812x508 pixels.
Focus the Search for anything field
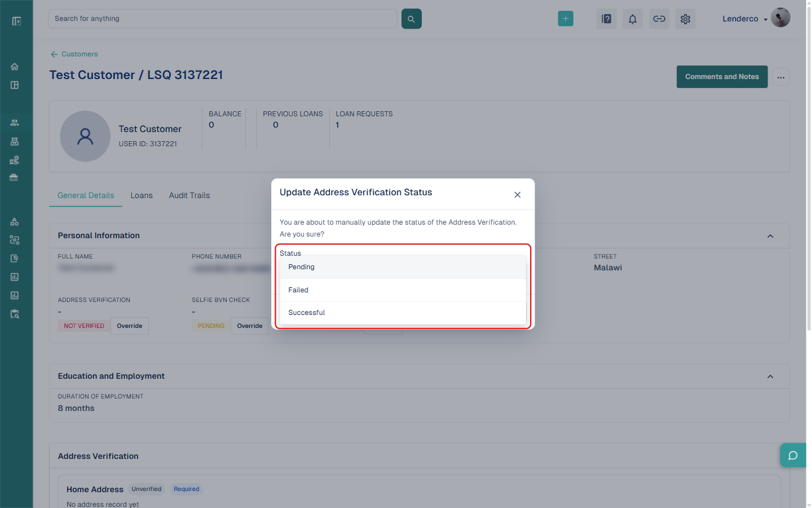coord(223,19)
